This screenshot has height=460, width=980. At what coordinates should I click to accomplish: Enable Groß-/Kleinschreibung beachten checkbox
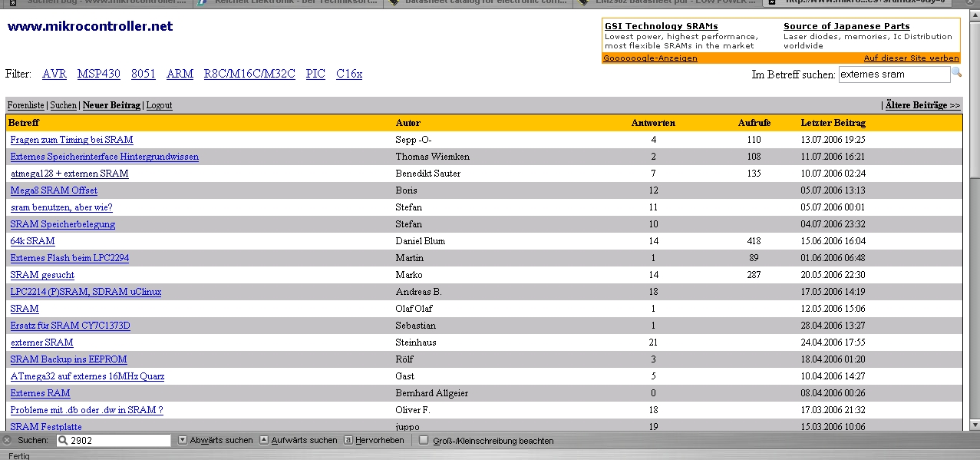click(424, 440)
